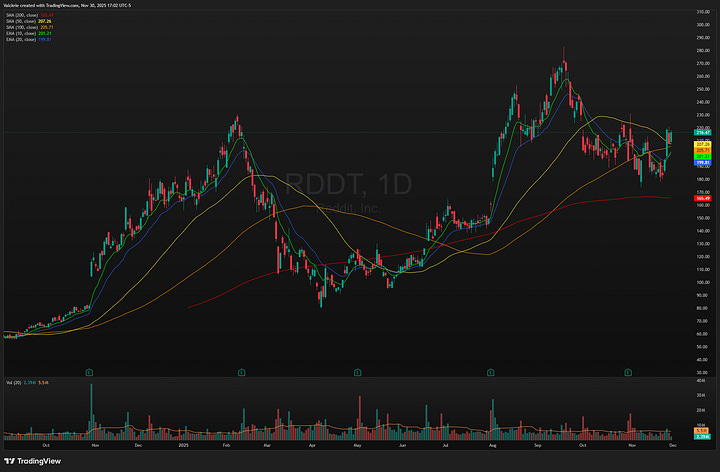This screenshot has width=720, height=472.
Task: Select the SMA (100, close) legend row
Action: tap(29, 27)
